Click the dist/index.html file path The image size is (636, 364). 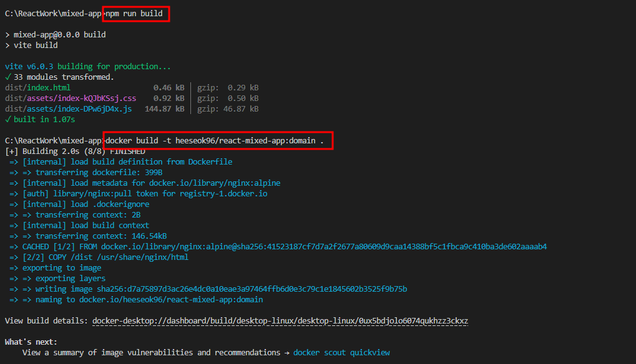tap(37, 87)
